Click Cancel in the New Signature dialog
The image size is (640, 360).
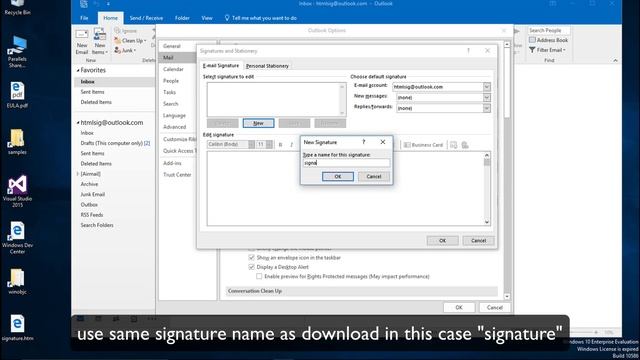(x=374, y=176)
